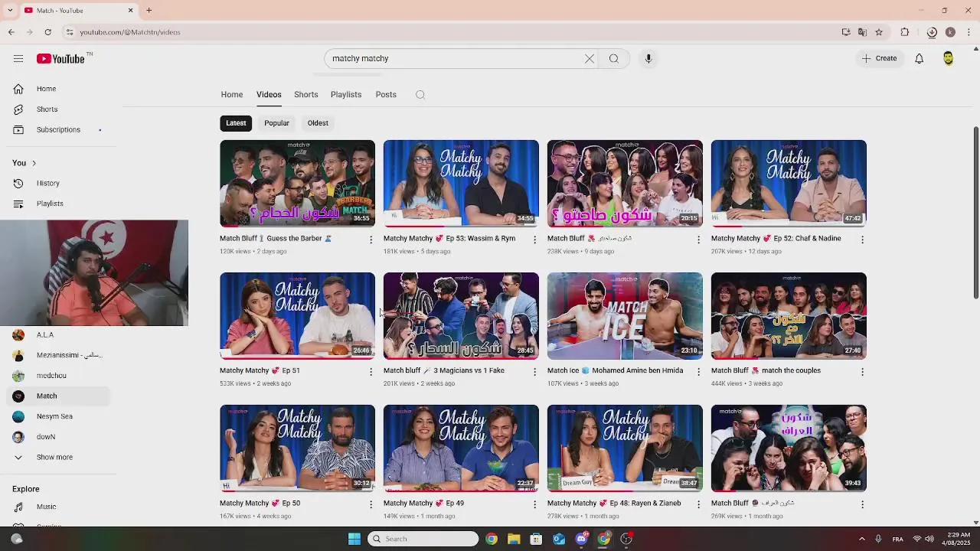Open a new browser tab

pyautogui.click(x=149, y=10)
